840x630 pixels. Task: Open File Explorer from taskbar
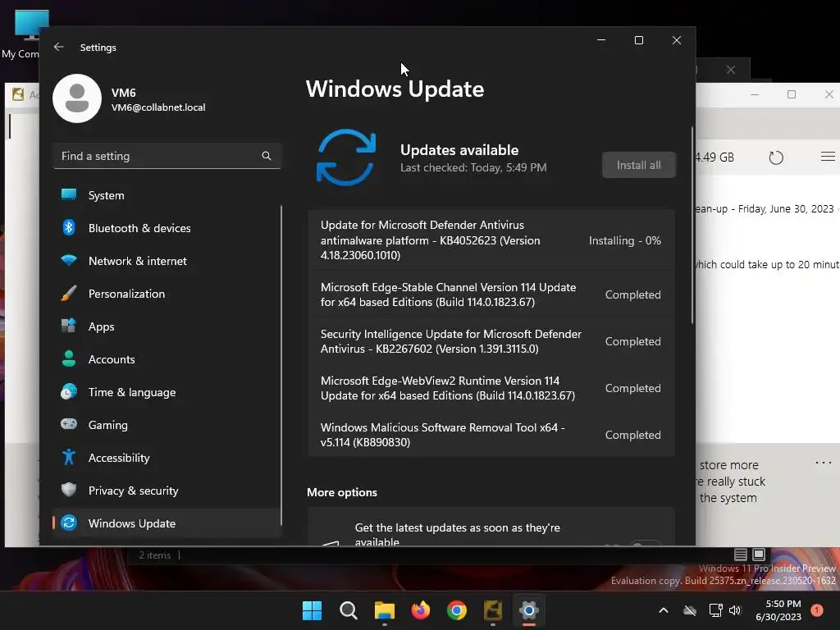[385, 610]
